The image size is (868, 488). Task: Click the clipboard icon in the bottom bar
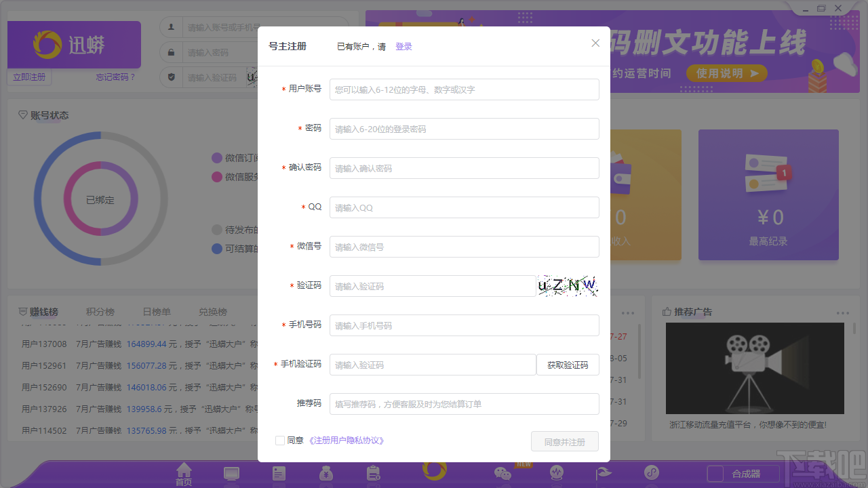pos(374,473)
